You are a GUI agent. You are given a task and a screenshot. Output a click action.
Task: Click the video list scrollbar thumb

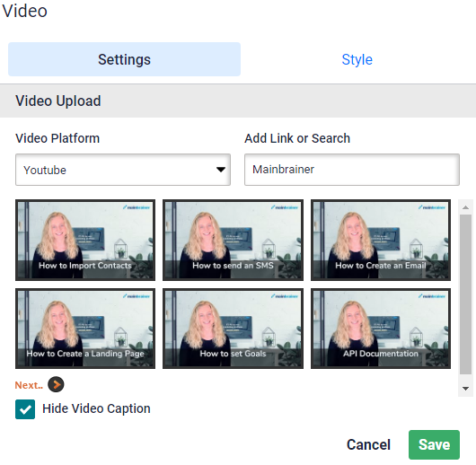[x=465, y=294]
